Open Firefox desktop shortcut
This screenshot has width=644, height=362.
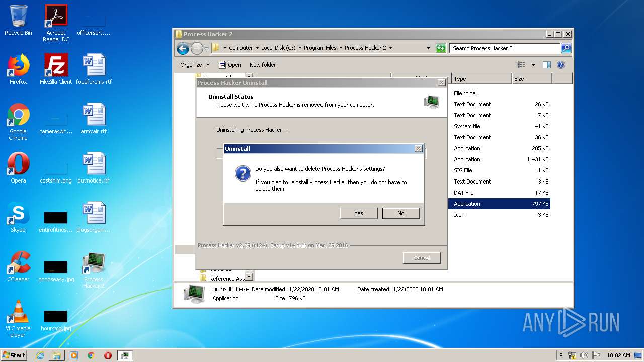pos(18,70)
